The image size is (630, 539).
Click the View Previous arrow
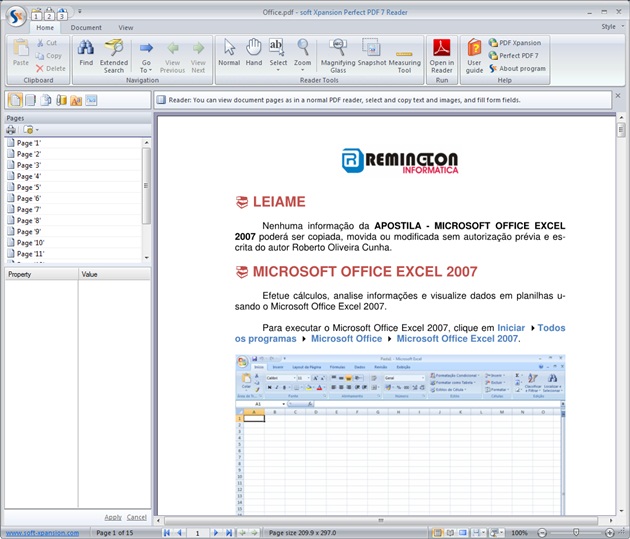(172, 56)
